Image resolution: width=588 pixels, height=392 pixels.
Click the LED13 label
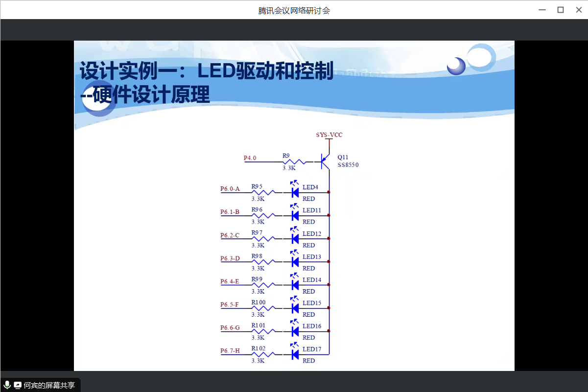(x=312, y=257)
